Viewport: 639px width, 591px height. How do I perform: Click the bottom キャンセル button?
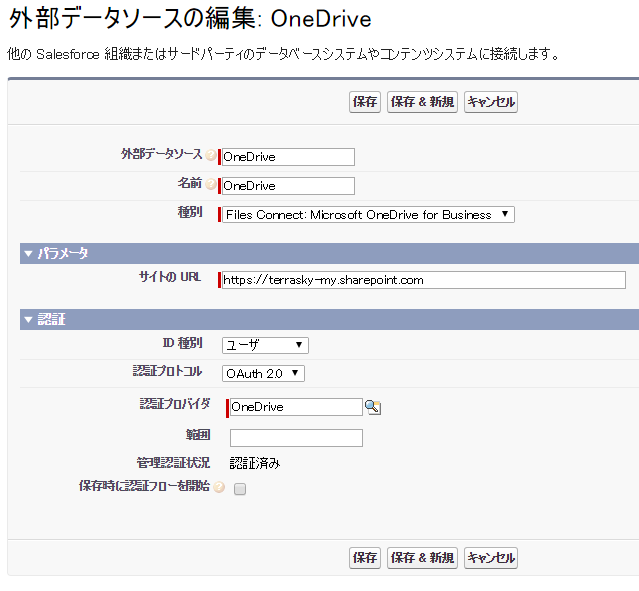point(491,558)
